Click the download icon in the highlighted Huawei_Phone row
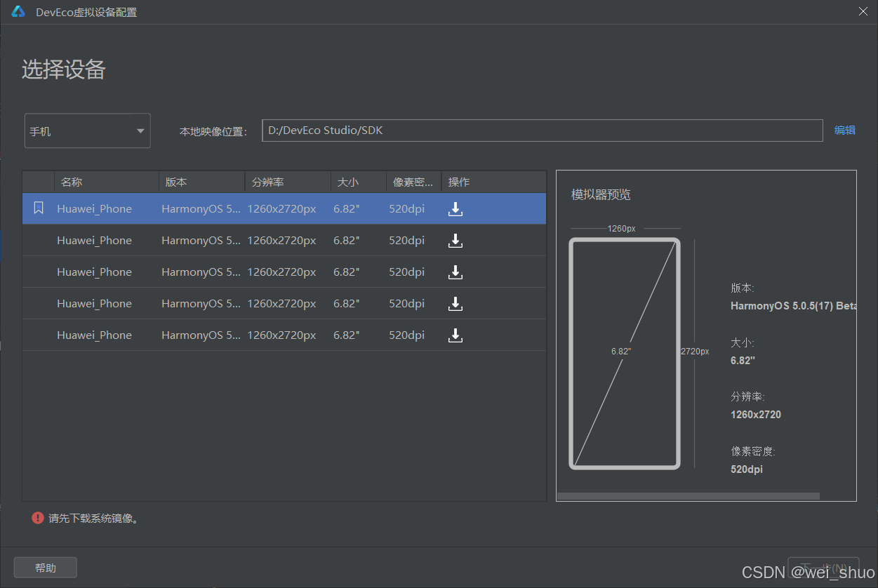Screen dimensions: 878x588 pyautogui.click(x=455, y=208)
